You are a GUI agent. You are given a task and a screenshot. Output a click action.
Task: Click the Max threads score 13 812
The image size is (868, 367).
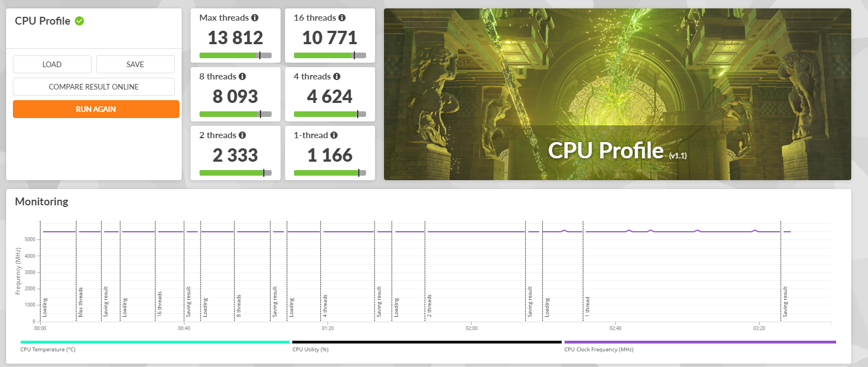[235, 38]
